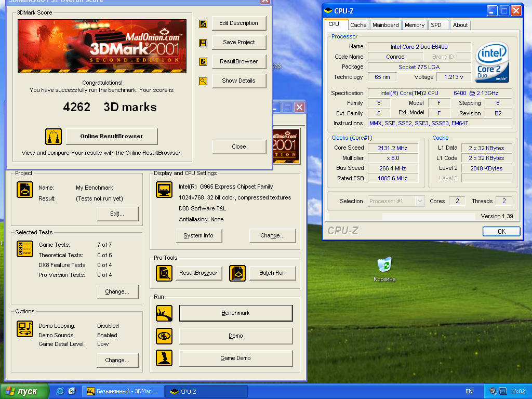Click the System Info button

pyautogui.click(x=199, y=236)
